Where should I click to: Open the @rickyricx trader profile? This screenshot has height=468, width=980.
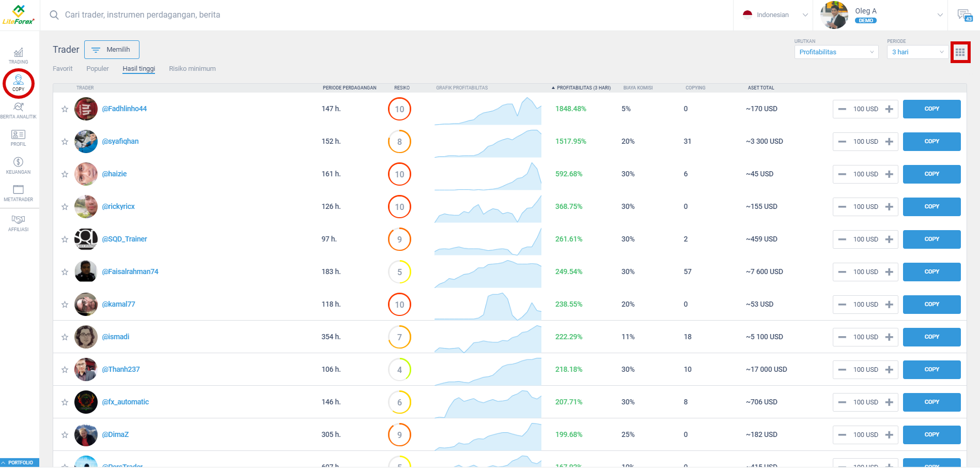(118, 206)
